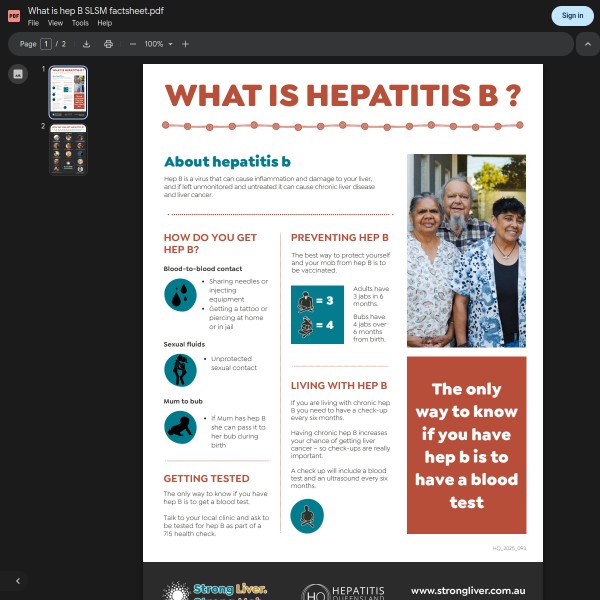The image size is (600, 600).
Task: Open the Tools menu
Action: click(x=80, y=23)
